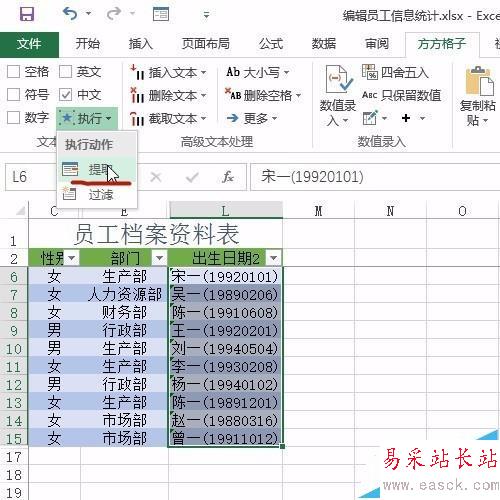Image resolution: width=500 pixels, height=500 pixels.
Task: Click cell 吴一(19890206)
Action: pyautogui.click(x=226, y=294)
